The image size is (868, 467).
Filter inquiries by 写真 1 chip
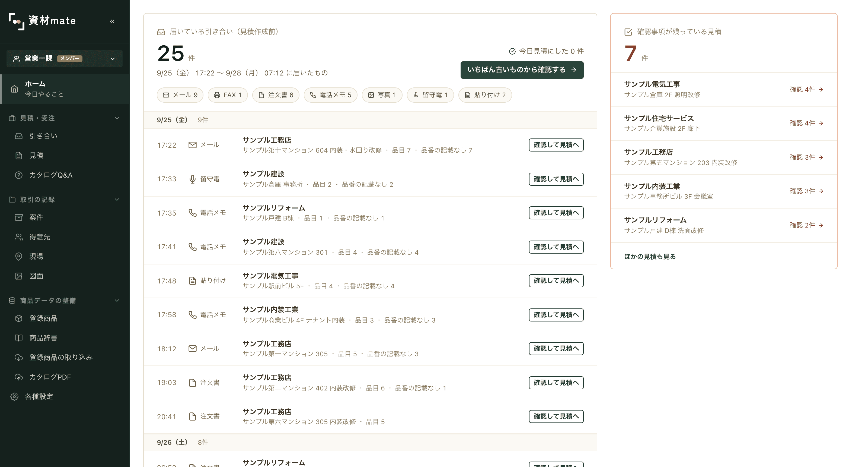point(382,95)
